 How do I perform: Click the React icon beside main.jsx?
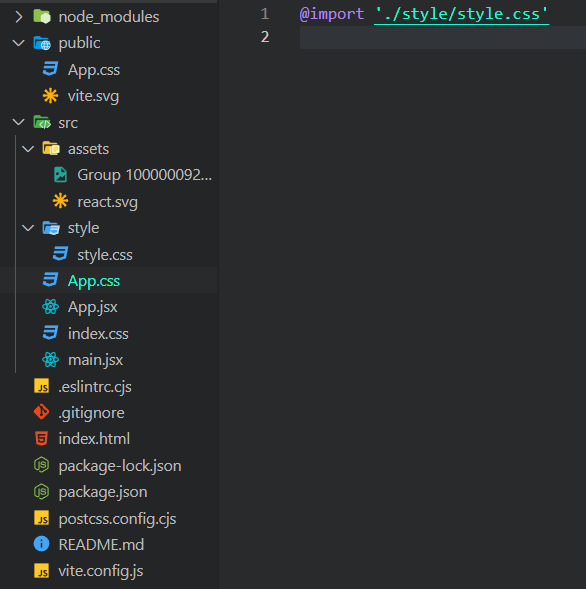(50, 359)
